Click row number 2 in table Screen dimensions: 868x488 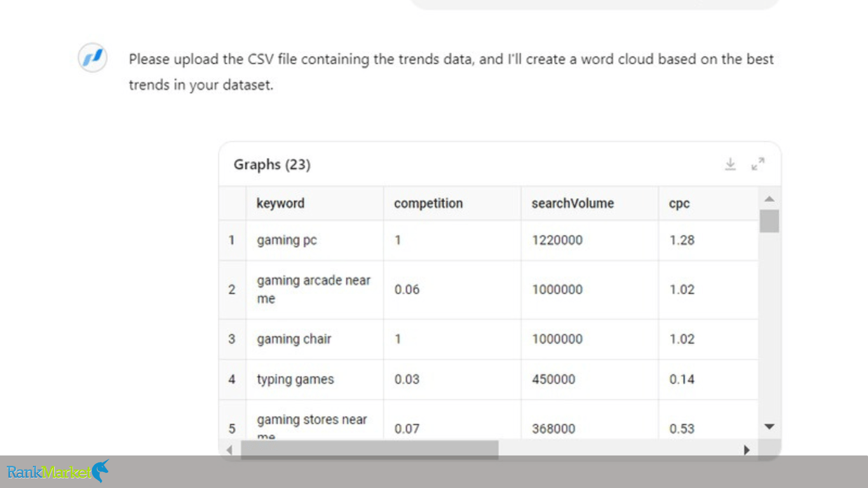(232, 290)
